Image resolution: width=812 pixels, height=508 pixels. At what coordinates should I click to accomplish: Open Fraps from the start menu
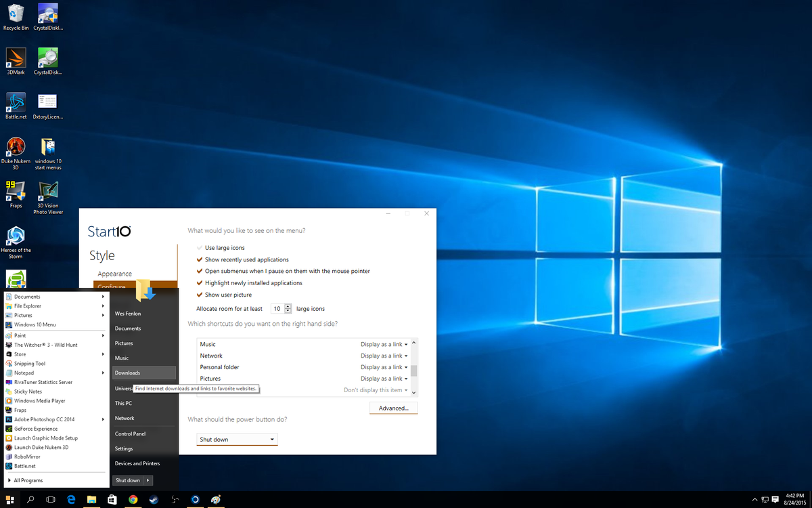(22, 410)
